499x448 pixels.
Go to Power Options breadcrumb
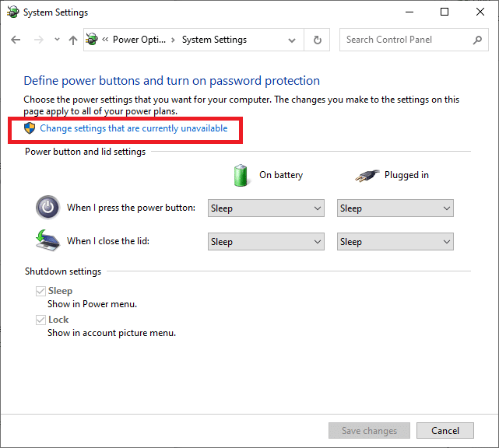pos(139,40)
